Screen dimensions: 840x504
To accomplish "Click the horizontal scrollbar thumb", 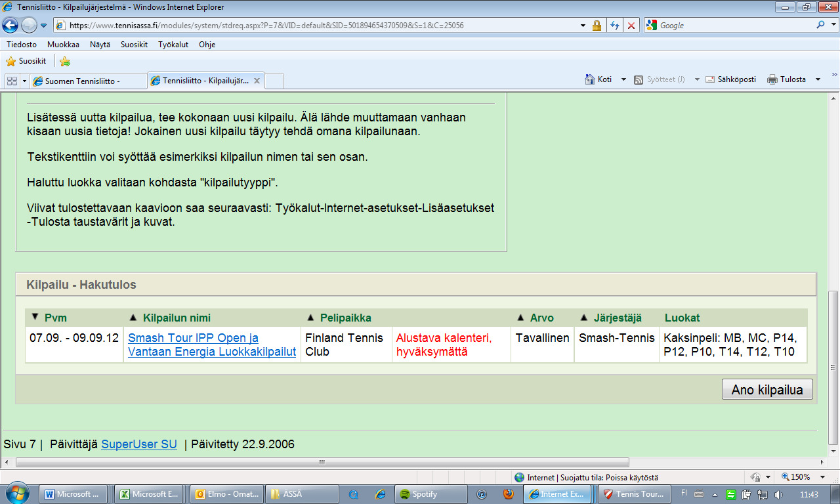I will (322, 462).
